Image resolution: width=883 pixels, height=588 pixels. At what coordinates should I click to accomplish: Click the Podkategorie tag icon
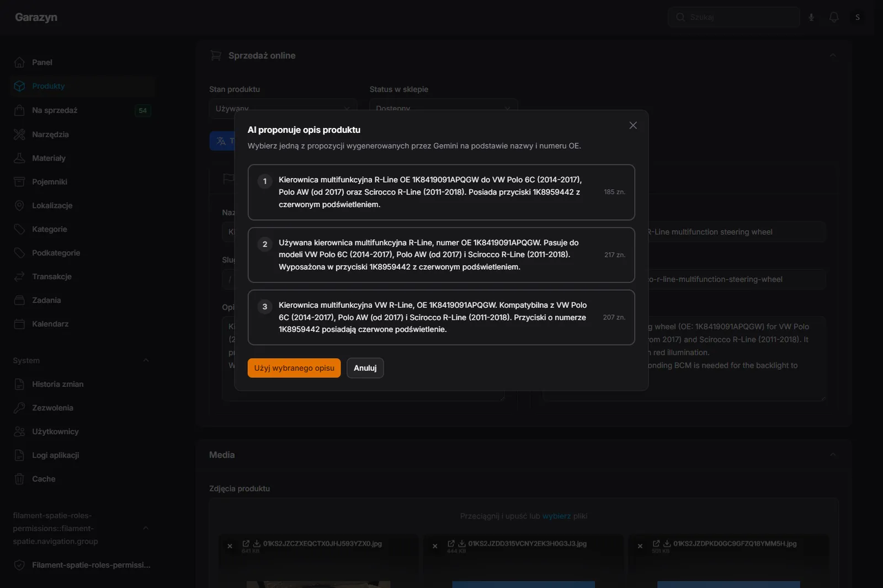pyautogui.click(x=19, y=253)
